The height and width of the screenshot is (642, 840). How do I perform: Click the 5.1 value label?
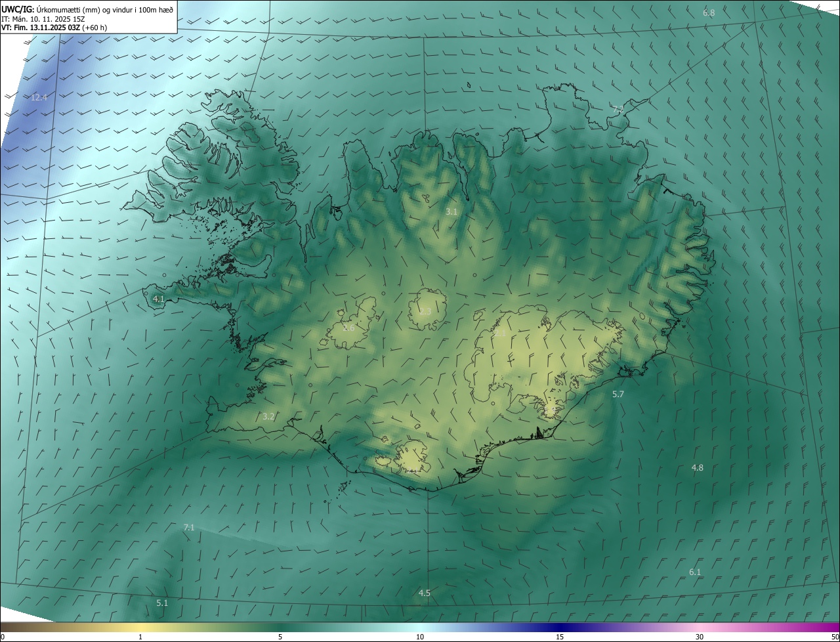tap(162, 603)
